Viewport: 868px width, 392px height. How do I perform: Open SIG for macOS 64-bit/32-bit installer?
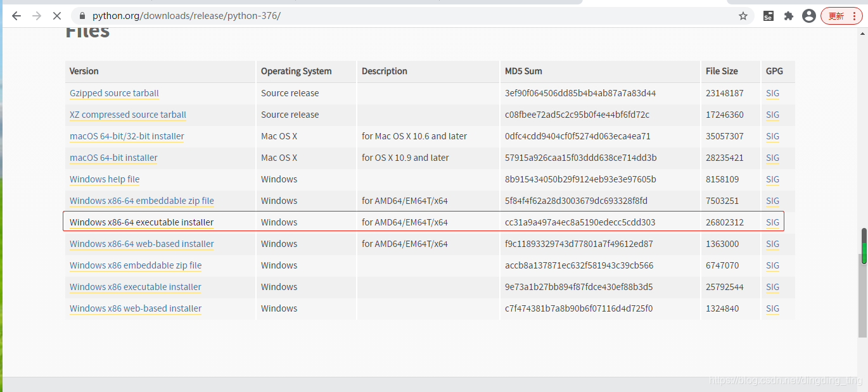772,136
